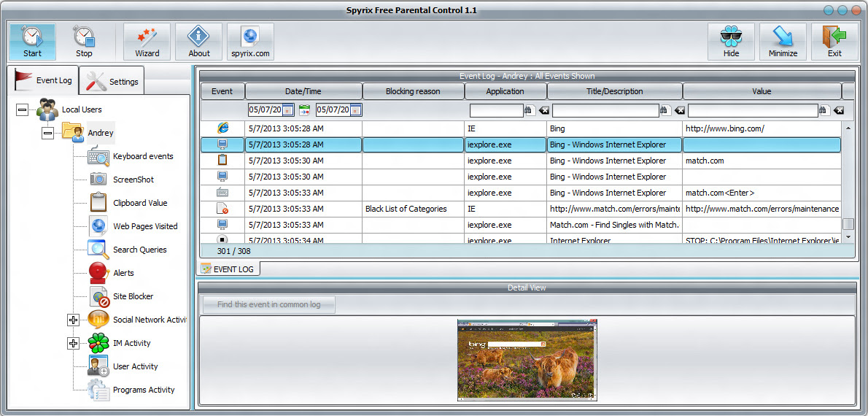This screenshot has width=868, height=416.
Task: Sort by Title/Description column header
Action: pos(614,91)
